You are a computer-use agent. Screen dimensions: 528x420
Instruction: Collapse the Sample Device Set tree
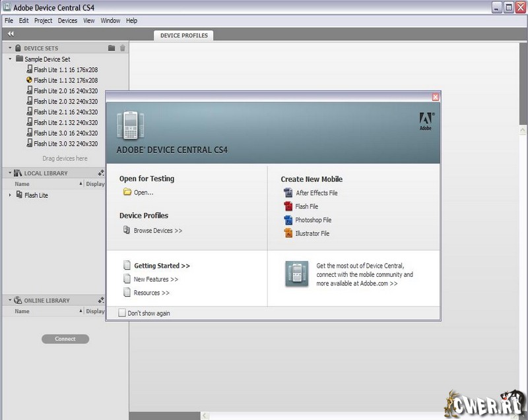[11, 59]
